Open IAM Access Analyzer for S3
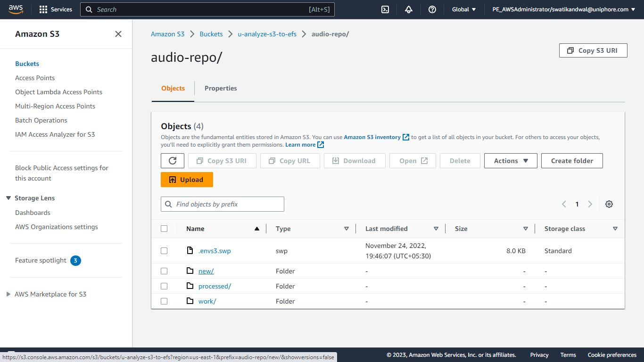 [55, 134]
